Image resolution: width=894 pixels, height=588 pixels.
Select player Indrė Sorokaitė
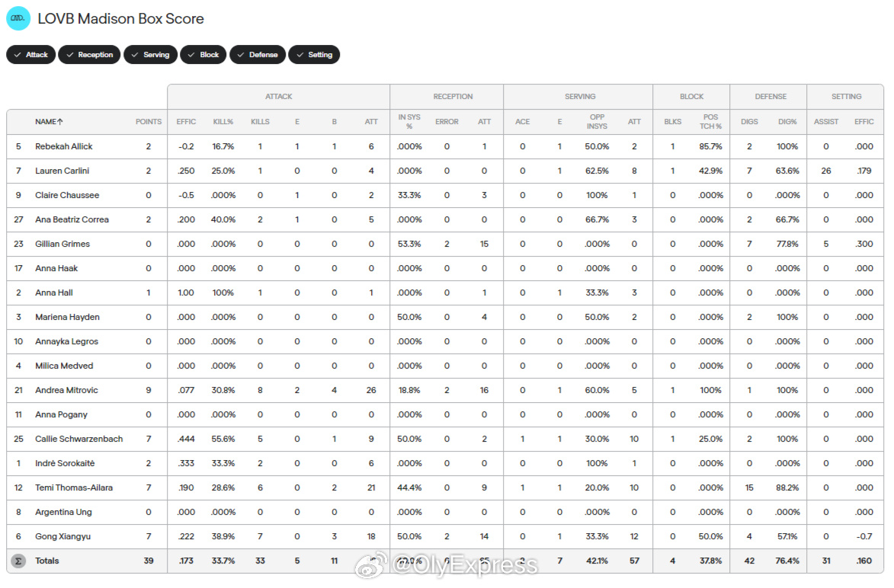click(x=65, y=463)
